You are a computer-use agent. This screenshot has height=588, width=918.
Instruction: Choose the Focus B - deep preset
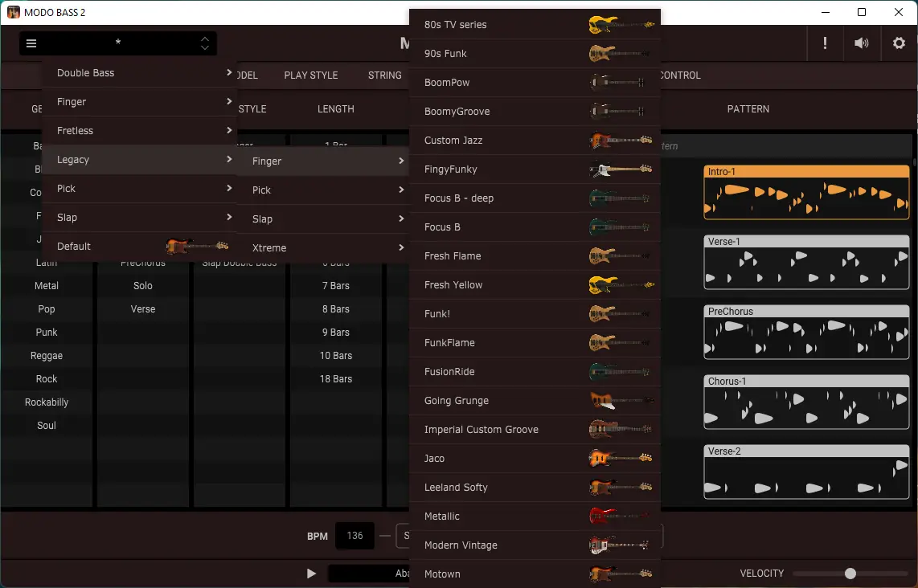click(x=535, y=198)
